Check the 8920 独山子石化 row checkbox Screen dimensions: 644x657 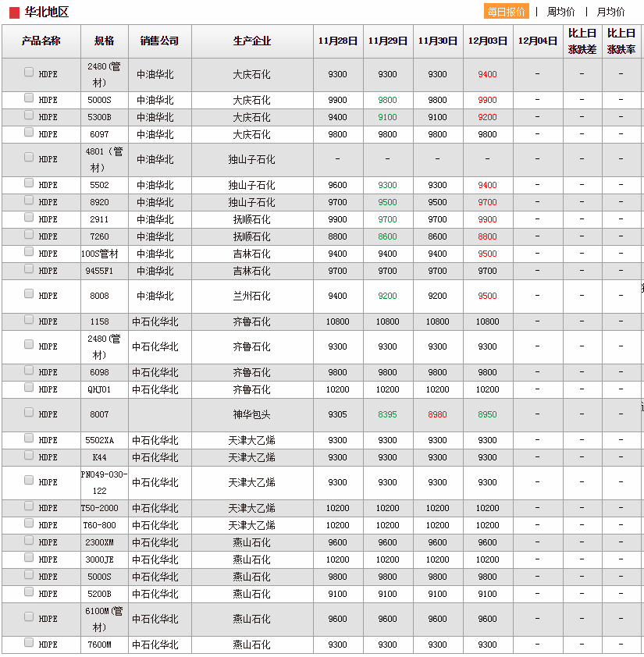click(x=29, y=201)
